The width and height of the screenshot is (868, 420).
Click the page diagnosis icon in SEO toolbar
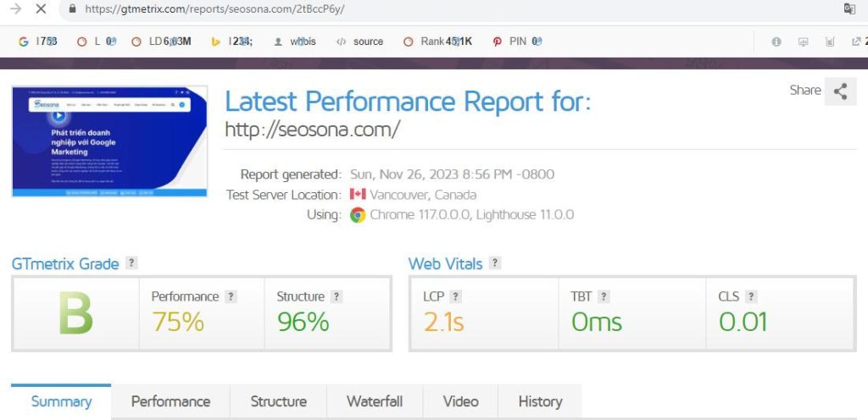coord(830,41)
